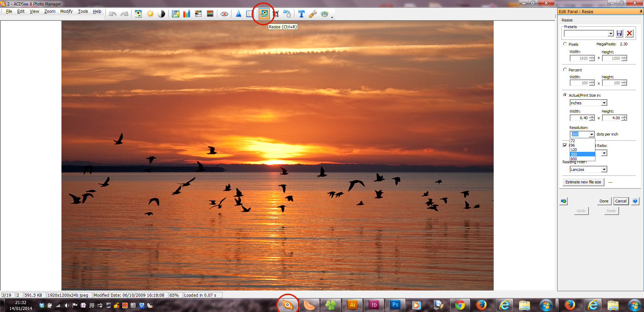Open the Rotate tool with hand icon
The width and height of the screenshot is (644, 312).
coord(287,14)
